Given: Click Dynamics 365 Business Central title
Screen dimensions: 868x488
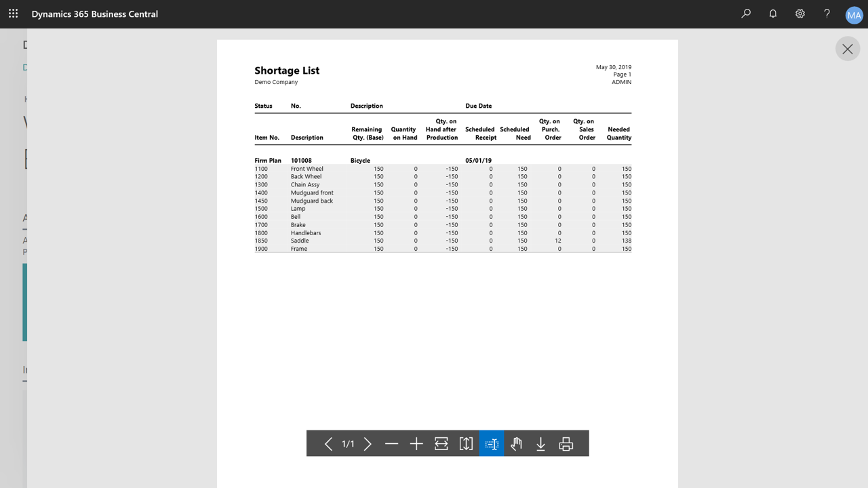Looking at the screenshot, I should [95, 14].
